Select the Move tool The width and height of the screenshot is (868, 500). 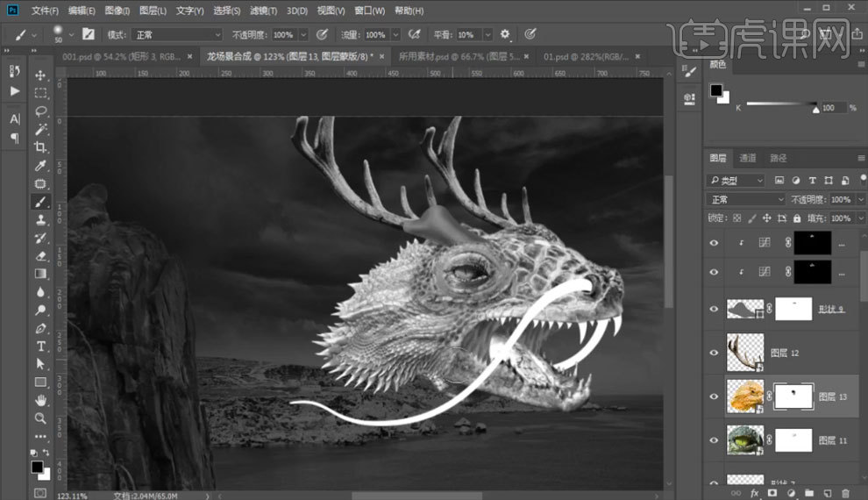tap(40, 75)
